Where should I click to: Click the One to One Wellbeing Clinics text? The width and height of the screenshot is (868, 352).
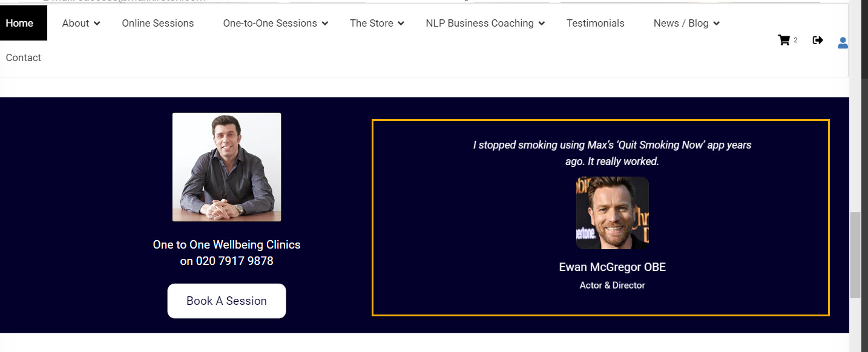(x=226, y=245)
